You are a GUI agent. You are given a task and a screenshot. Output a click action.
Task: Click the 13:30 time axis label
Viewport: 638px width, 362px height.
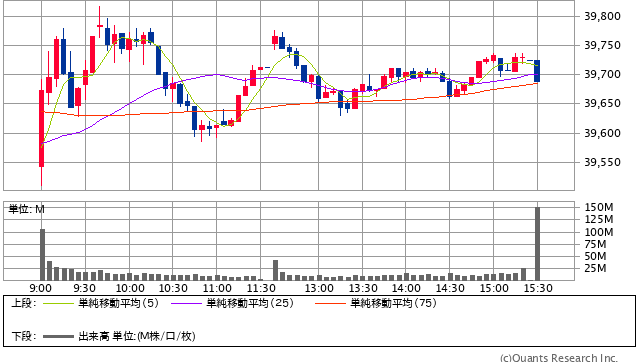click(x=363, y=288)
